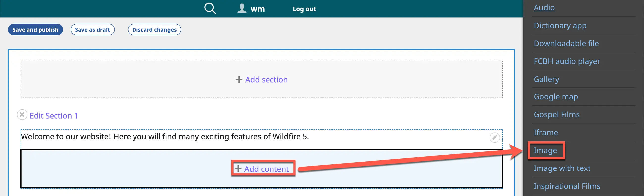Image resolution: width=644 pixels, height=196 pixels.
Task: Choose Audio from the content list
Action: pos(544,7)
